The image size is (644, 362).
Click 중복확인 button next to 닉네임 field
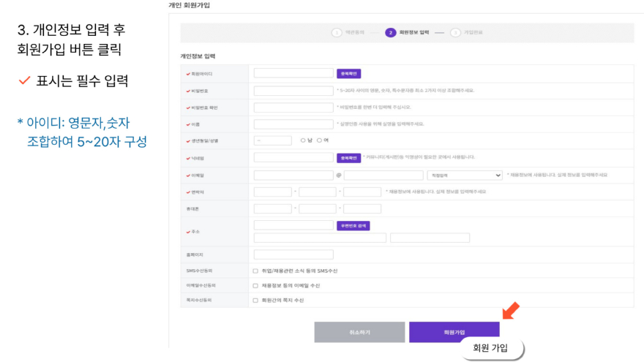click(349, 157)
